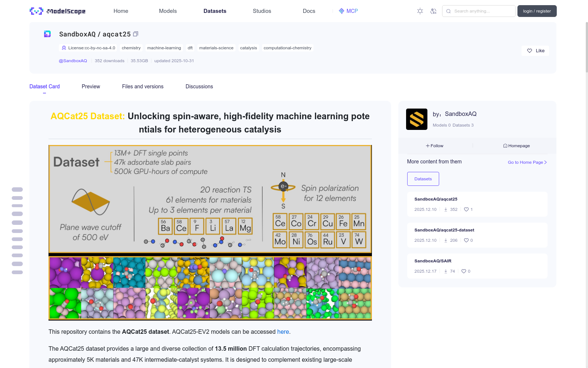Viewport: 588px width, 368px height.
Task: Click the computational-chemistry tag
Action: [287, 48]
